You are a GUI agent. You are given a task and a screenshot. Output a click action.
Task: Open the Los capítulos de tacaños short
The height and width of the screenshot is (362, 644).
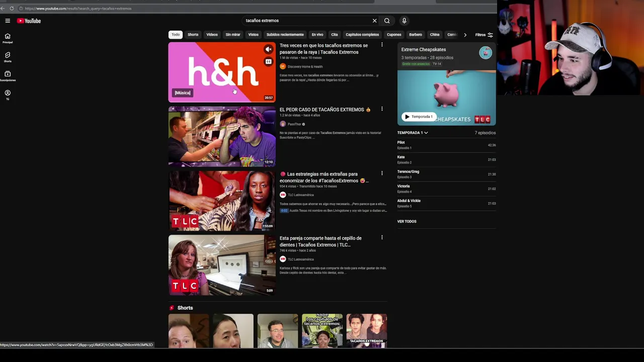tap(322, 331)
